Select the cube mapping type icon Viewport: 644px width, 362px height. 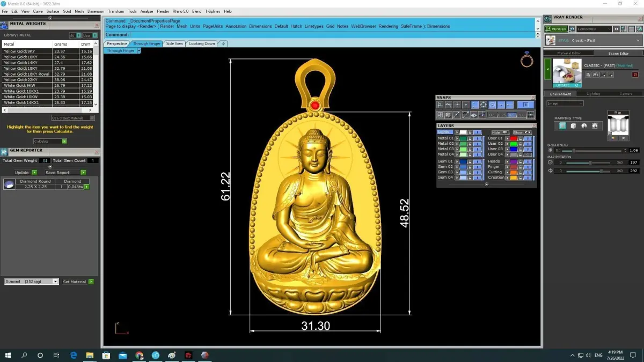[x=573, y=126]
